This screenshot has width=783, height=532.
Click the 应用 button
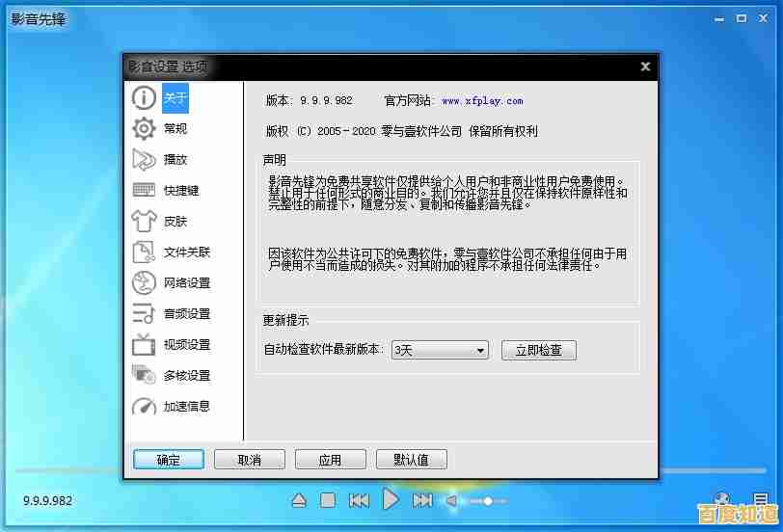(x=330, y=460)
